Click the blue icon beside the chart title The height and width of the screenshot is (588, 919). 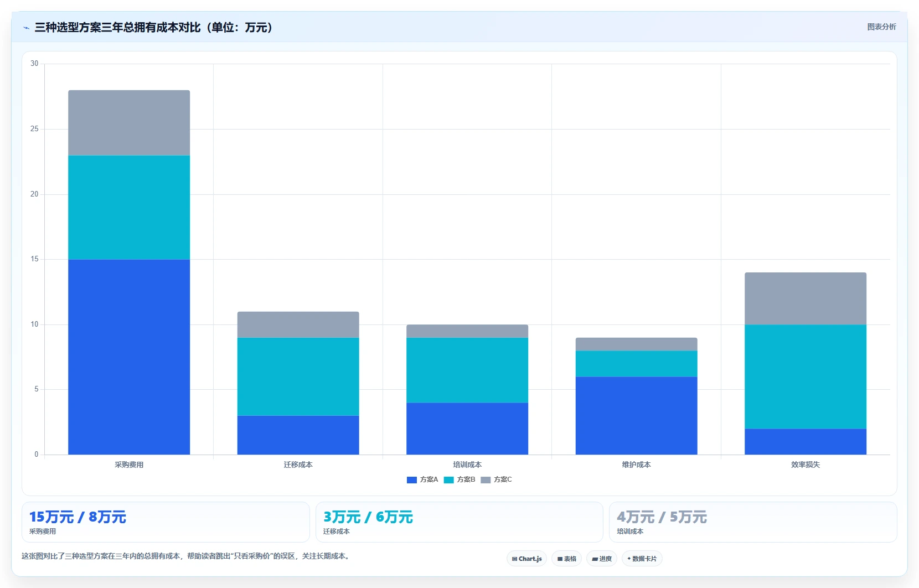click(x=26, y=28)
